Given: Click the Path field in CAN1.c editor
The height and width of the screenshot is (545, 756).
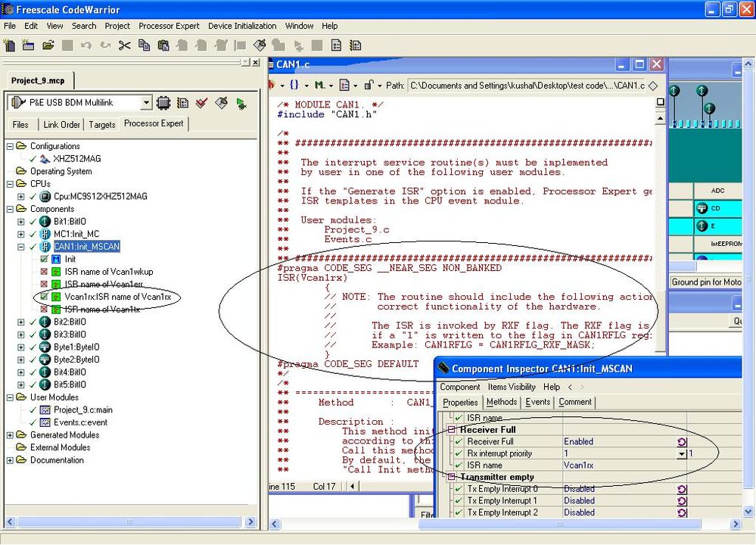Looking at the screenshot, I should pyautogui.click(x=527, y=86).
